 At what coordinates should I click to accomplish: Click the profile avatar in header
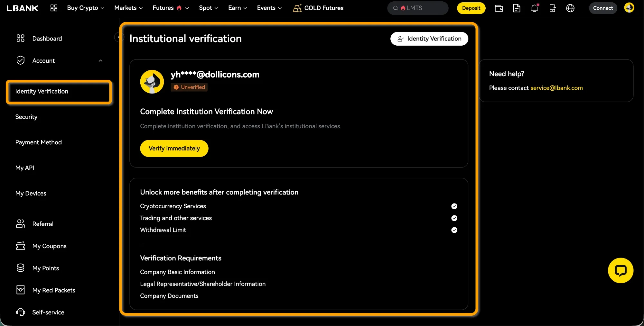pyautogui.click(x=629, y=8)
